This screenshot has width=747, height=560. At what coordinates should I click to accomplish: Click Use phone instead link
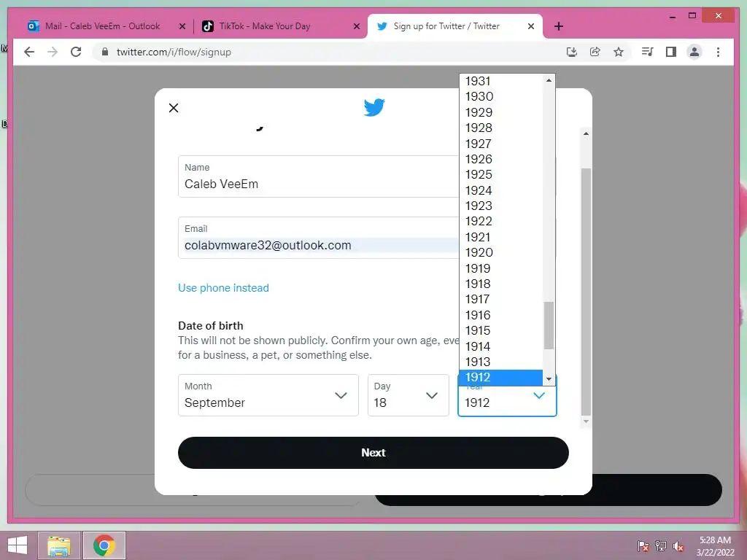223,287
